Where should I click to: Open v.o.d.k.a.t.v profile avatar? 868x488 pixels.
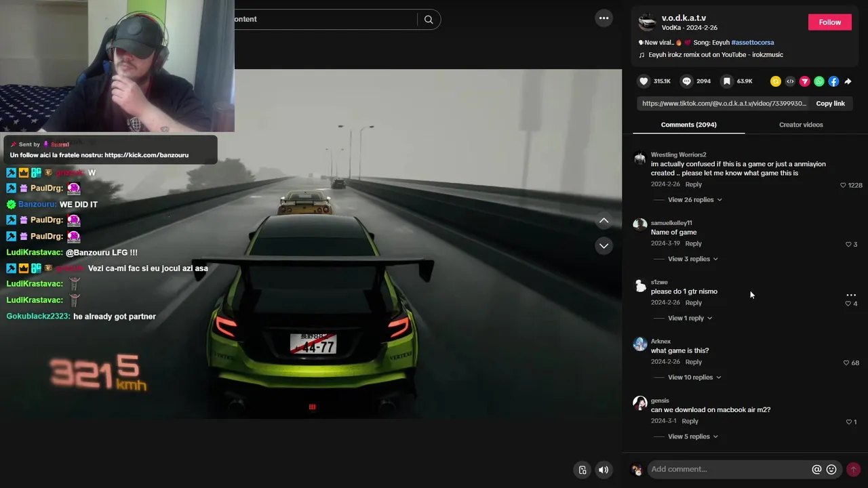point(648,22)
